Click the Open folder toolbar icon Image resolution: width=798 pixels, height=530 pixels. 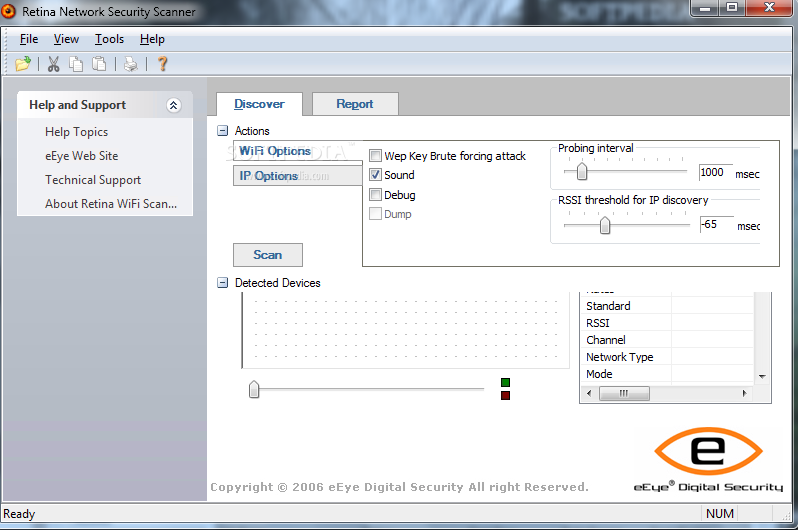23,64
